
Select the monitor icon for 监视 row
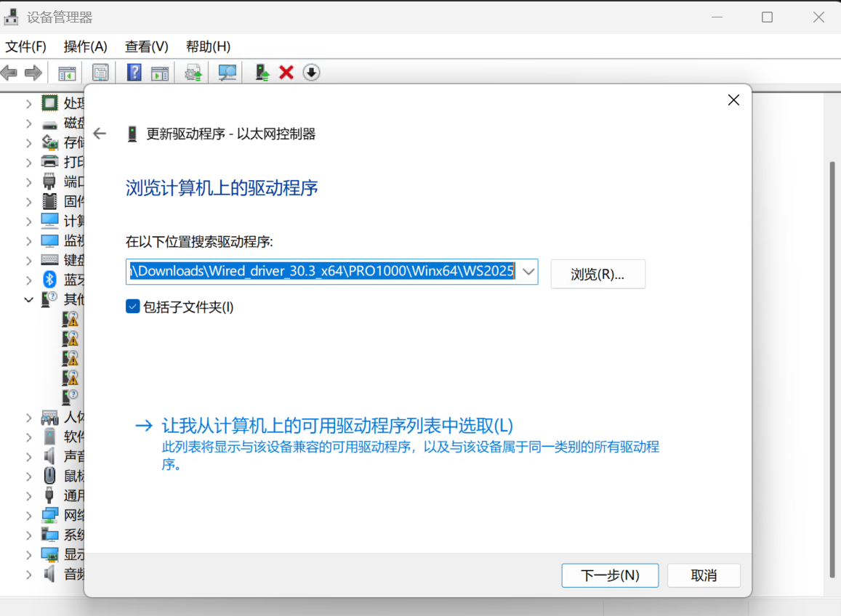point(49,240)
